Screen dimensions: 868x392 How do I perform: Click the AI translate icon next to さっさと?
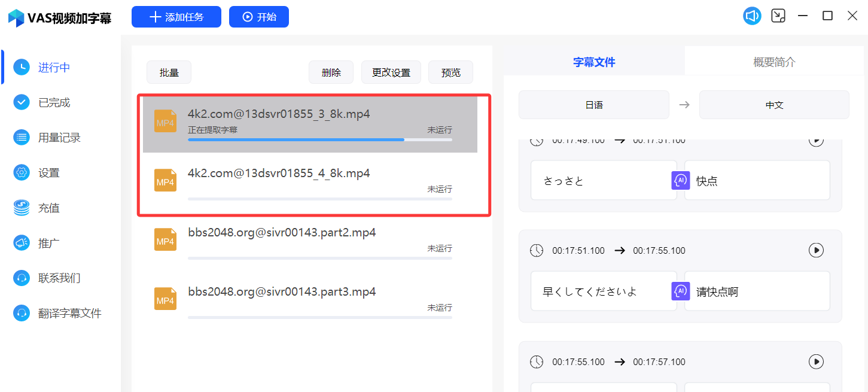pos(680,180)
